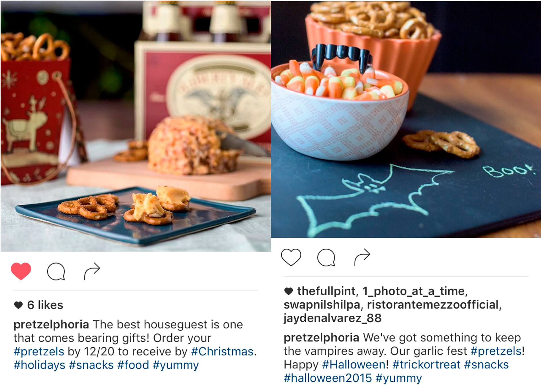This screenshot has height=392, width=541.
Task: Open the candy corn and chalk bat photo
Action: tap(406, 119)
